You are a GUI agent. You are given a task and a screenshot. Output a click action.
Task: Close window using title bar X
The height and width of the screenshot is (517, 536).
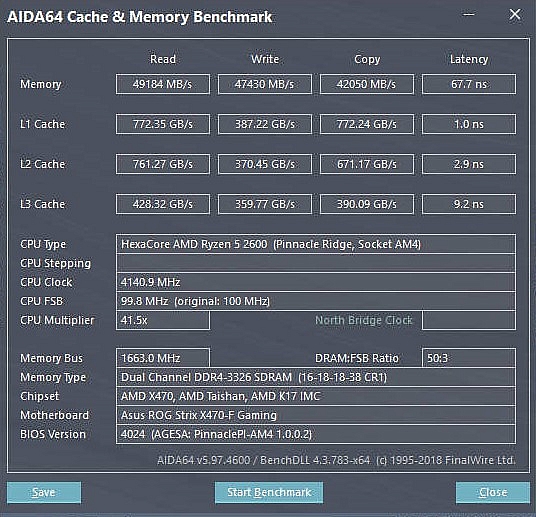point(515,15)
